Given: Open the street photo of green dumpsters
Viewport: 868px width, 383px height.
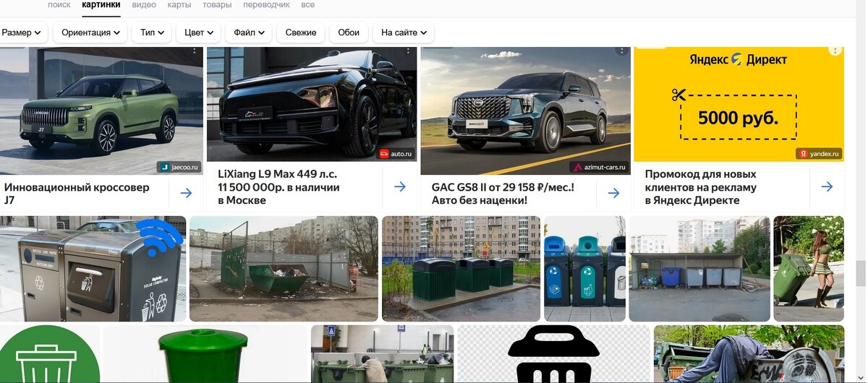Looking at the screenshot, I should (x=383, y=354).
